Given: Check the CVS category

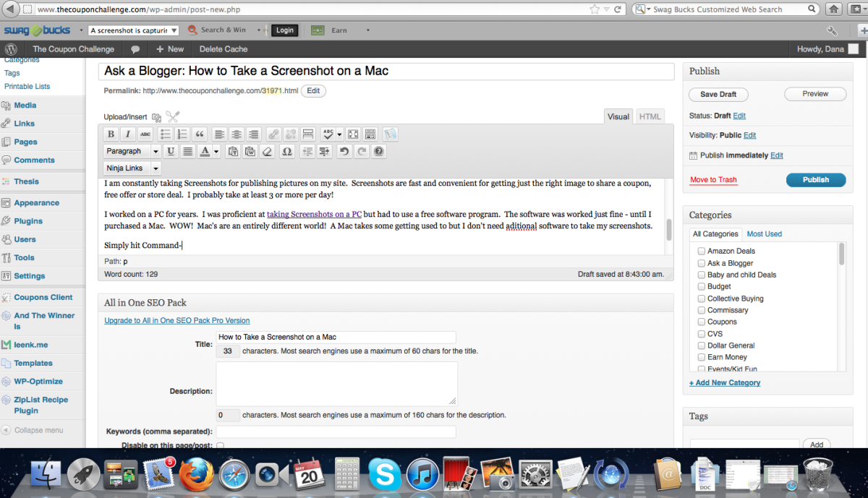Looking at the screenshot, I should 702,334.
